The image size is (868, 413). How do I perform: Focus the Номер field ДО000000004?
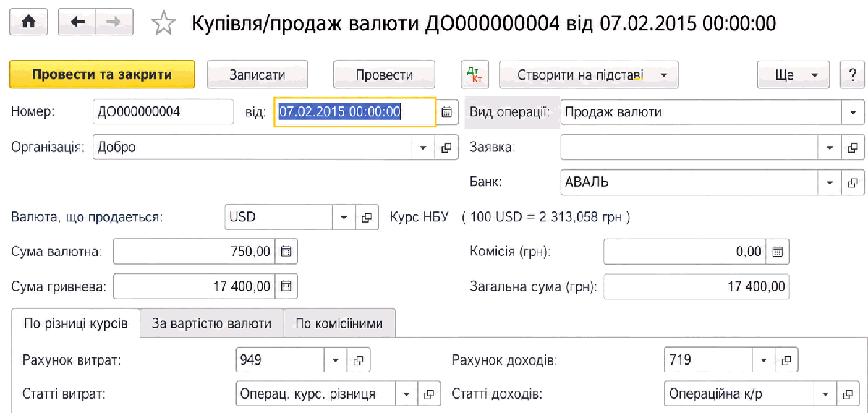pyautogui.click(x=163, y=112)
